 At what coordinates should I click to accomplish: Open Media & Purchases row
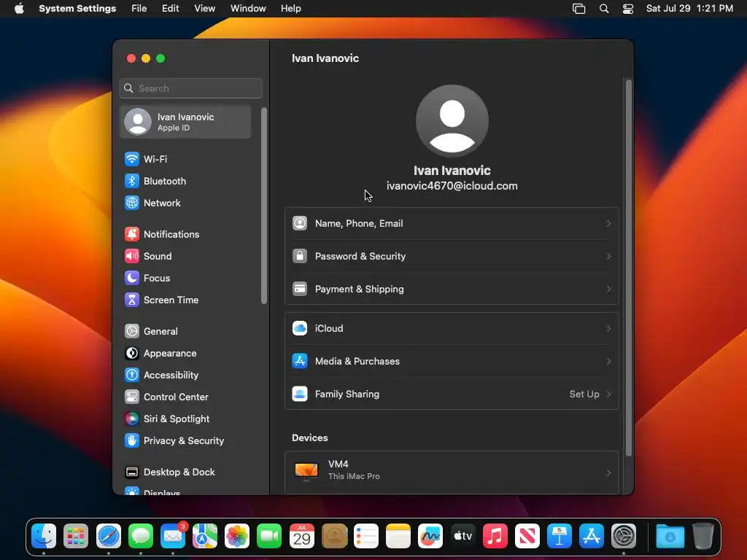tap(452, 362)
